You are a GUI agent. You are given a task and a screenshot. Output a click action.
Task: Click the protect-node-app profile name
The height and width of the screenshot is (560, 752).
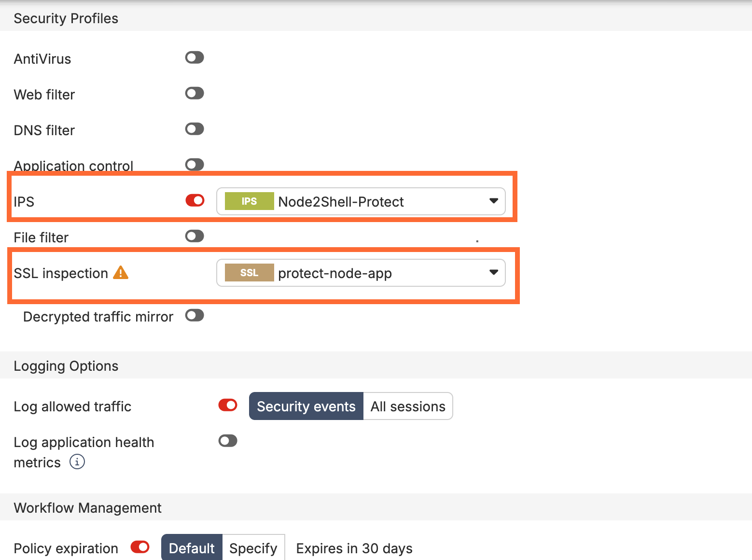pos(335,273)
